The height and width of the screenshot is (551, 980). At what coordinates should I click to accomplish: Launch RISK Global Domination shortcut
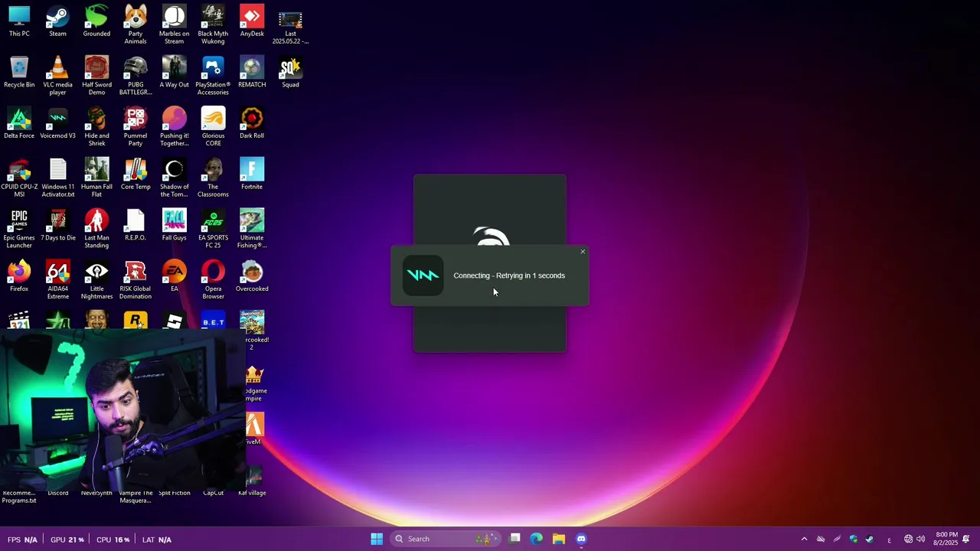(136, 279)
